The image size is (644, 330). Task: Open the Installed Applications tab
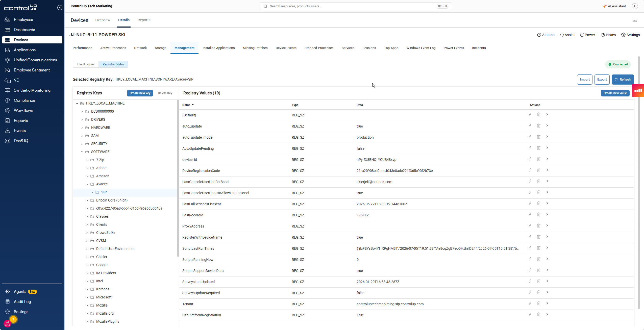[x=218, y=48]
